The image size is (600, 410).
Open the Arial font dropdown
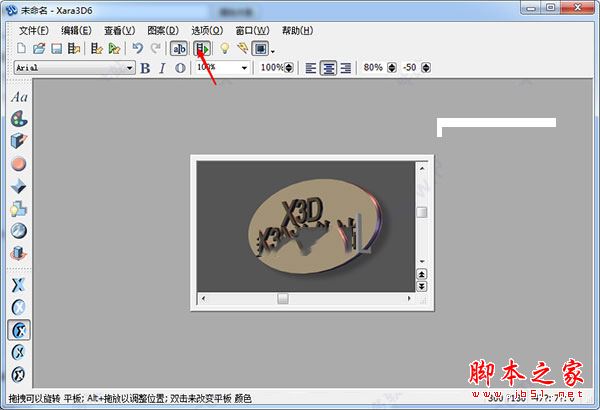tap(129, 68)
